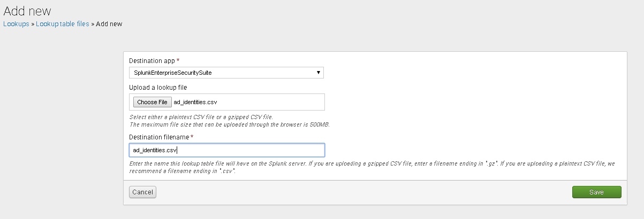Click the selected ad_identities.csv file name
The height and width of the screenshot is (219, 644).
click(195, 102)
